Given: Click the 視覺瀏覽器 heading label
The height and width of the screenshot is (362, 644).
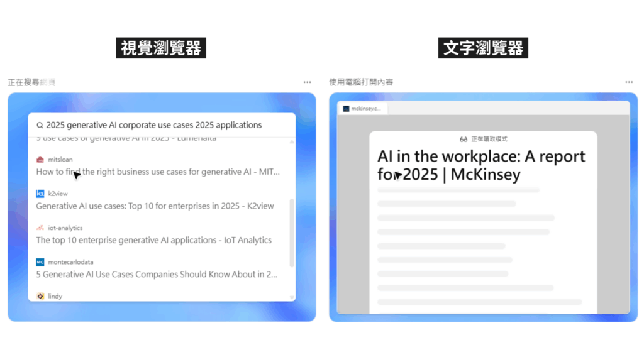Looking at the screenshot, I should [161, 48].
